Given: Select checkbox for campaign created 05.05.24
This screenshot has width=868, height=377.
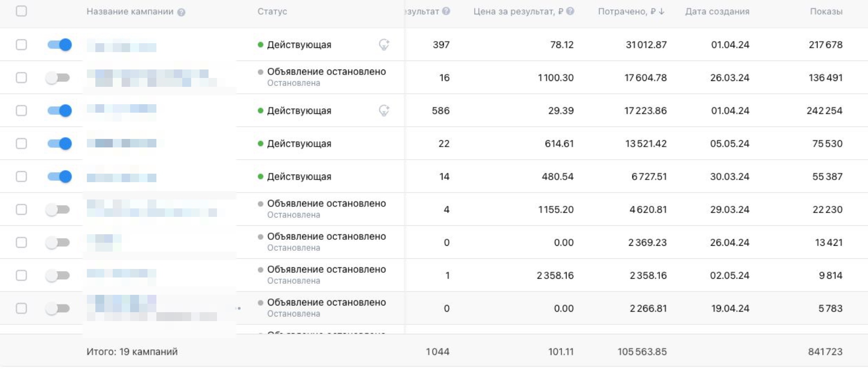Looking at the screenshot, I should (21, 144).
